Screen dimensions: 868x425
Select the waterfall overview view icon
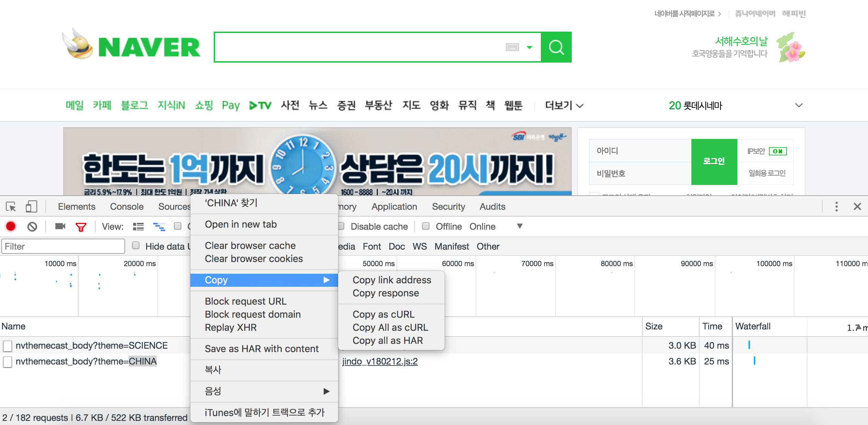[x=159, y=226]
